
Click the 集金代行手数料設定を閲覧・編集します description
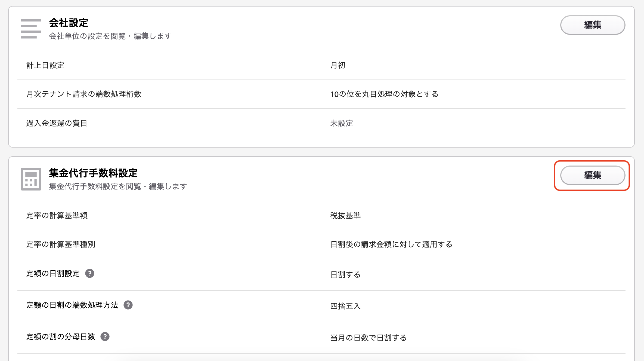118,186
